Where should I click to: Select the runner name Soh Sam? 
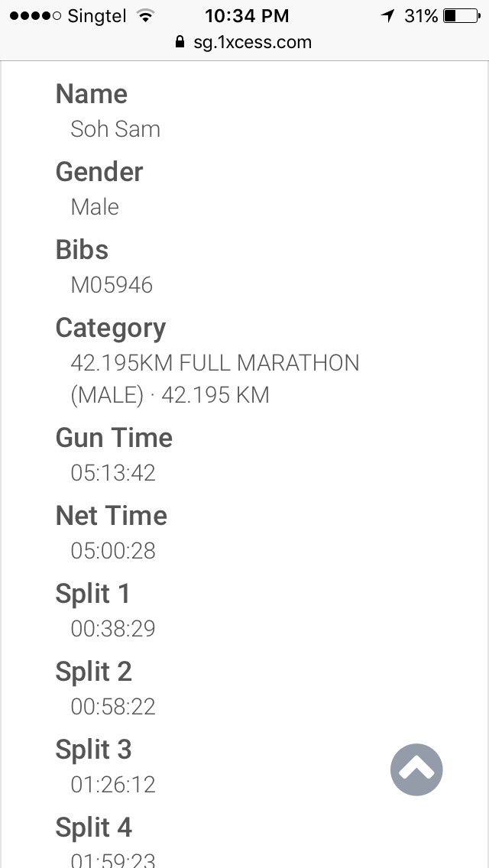[115, 129]
